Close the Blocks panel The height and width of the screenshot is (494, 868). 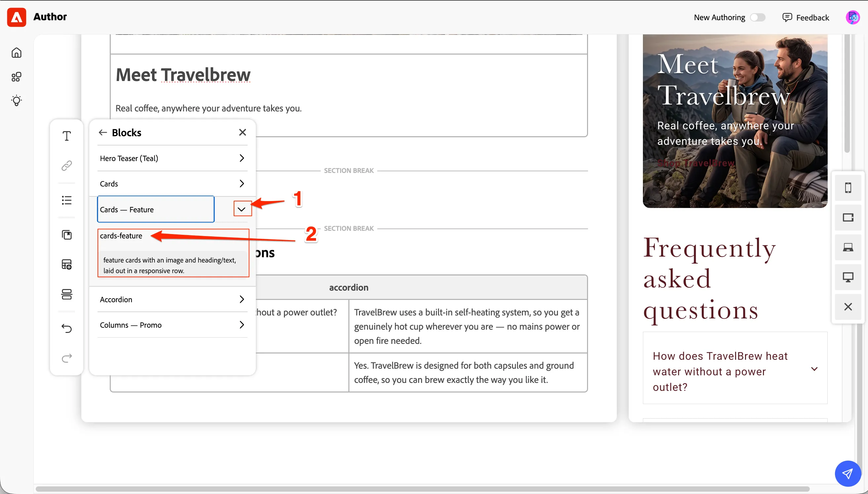tap(242, 132)
